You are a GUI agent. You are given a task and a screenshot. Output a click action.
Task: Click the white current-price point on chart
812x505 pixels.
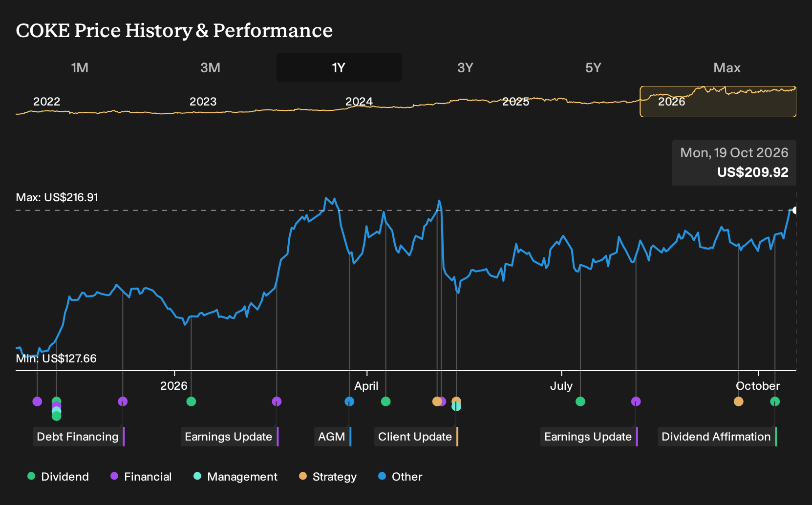[x=795, y=210]
